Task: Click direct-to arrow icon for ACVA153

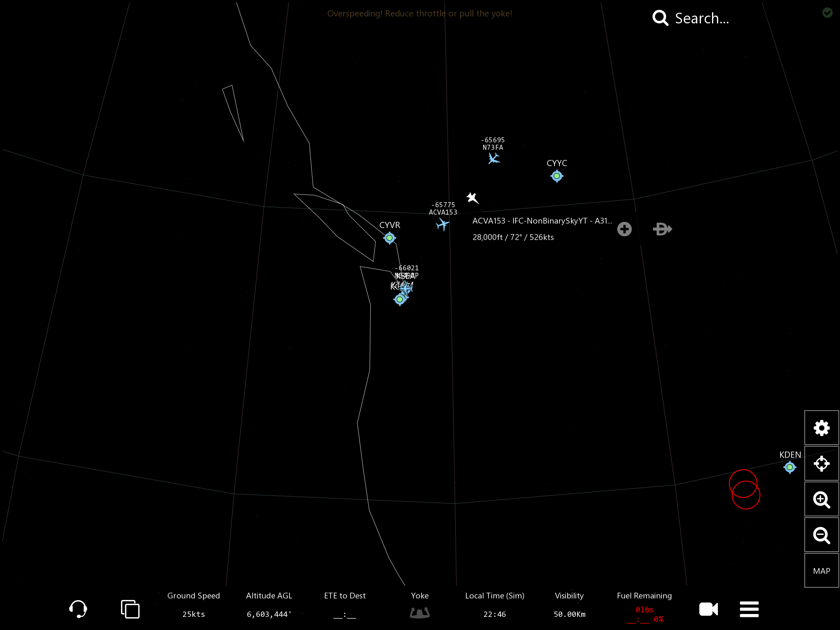Action: point(662,229)
